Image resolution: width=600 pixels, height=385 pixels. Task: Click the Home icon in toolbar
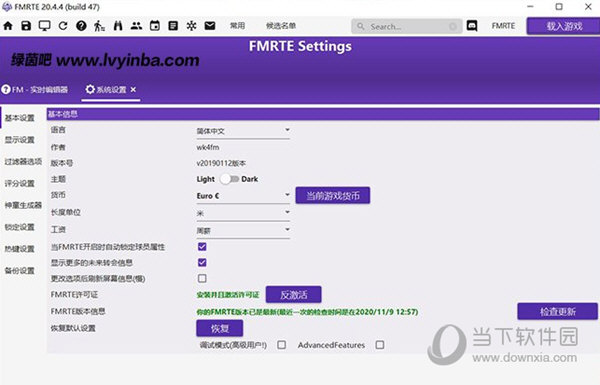pos(8,26)
